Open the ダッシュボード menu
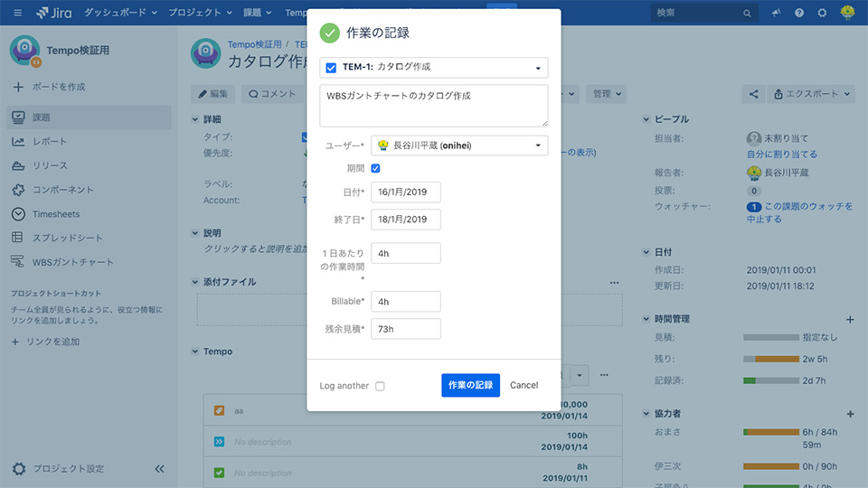This screenshot has height=488, width=868. pos(119,13)
